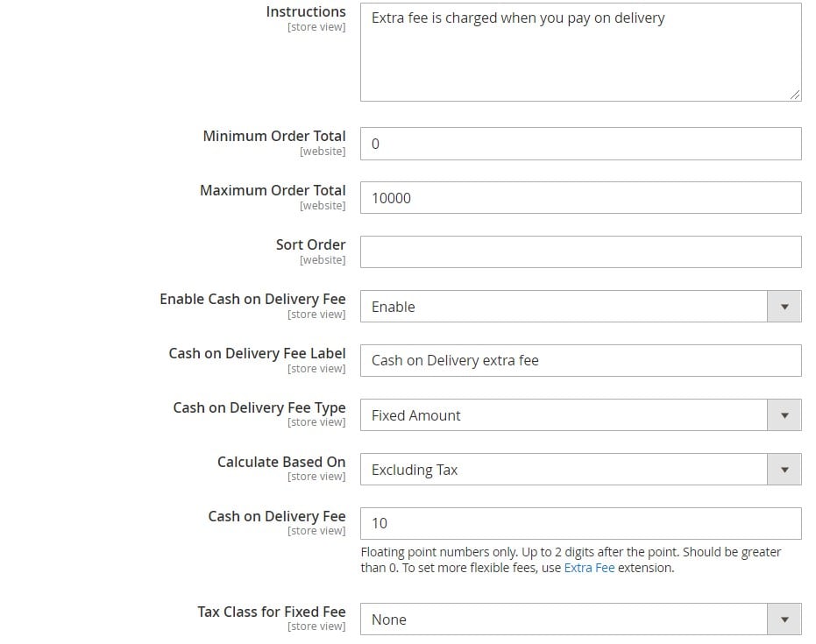The image size is (816, 644).
Task: Open the Extra Fee extension link
Action: (x=589, y=568)
